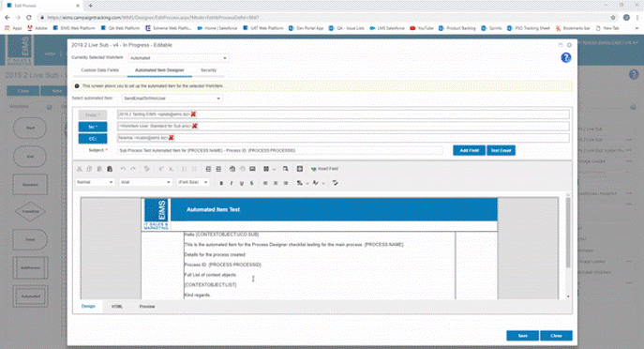Pick font foreground color
Image resolution: width=644 pixels, height=349 pixels.
pyautogui.click(x=315, y=183)
